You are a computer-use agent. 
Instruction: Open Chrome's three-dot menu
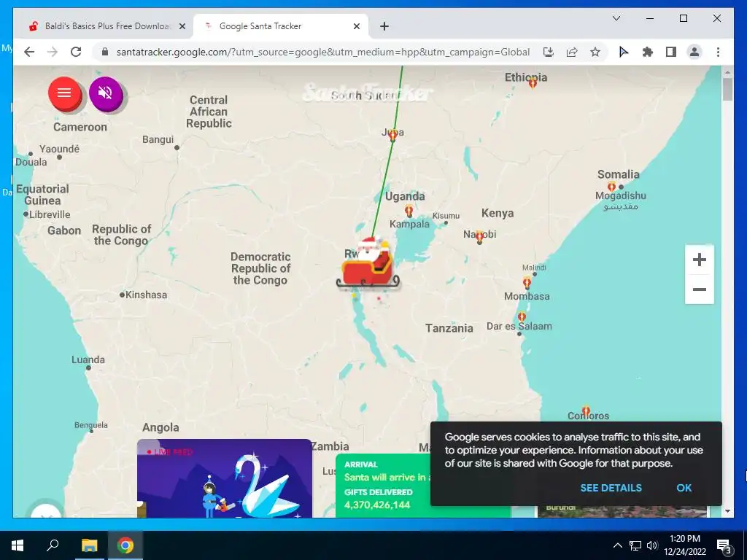[x=718, y=52]
